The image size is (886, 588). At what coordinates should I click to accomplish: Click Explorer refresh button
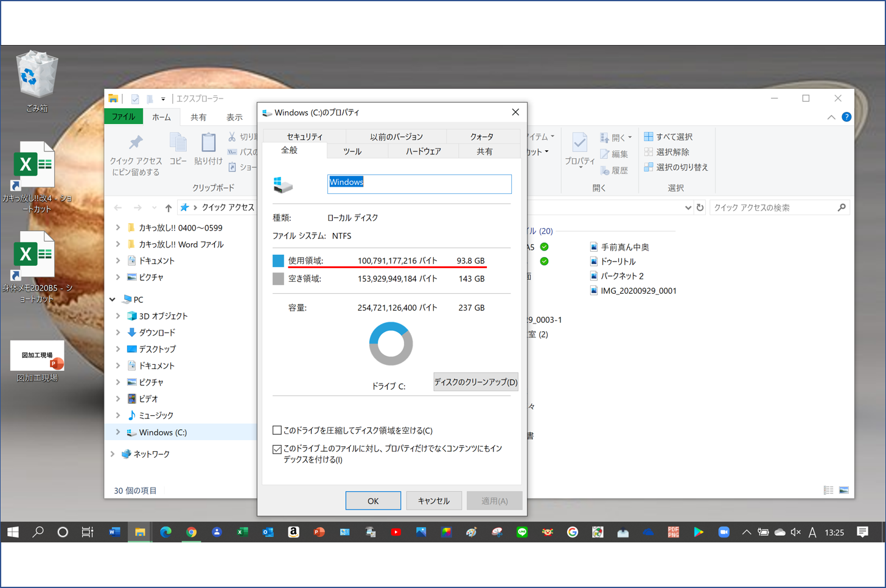tap(700, 207)
